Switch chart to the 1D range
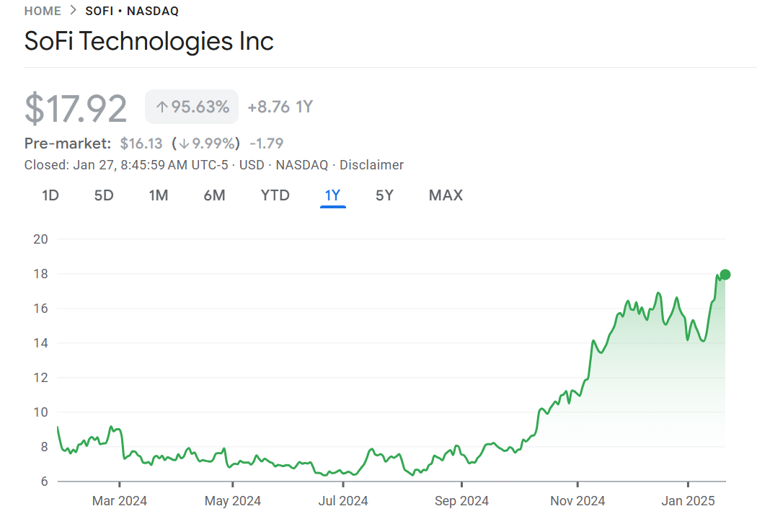This screenshot has width=757, height=532. tap(50, 195)
